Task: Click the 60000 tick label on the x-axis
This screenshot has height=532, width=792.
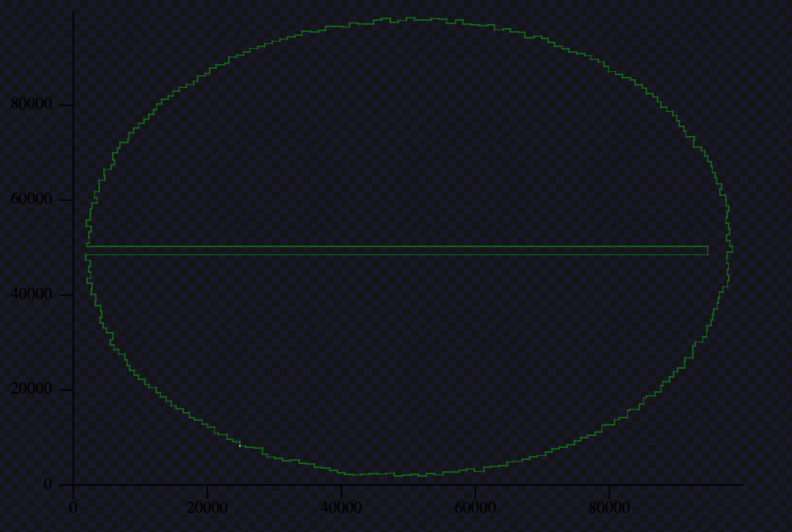Action: tap(475, 507)
